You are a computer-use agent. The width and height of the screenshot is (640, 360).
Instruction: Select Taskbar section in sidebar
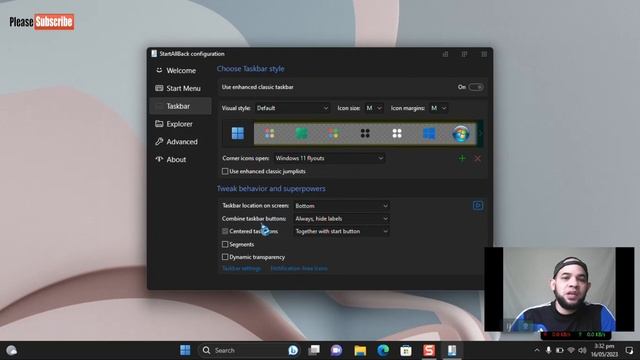[180, 106]
